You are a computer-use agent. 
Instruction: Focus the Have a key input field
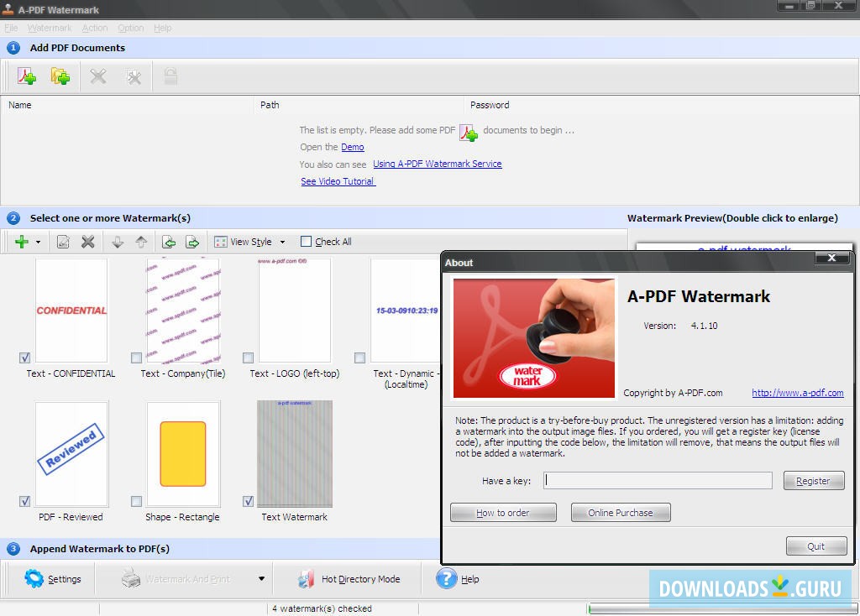(x=658, y=481)
